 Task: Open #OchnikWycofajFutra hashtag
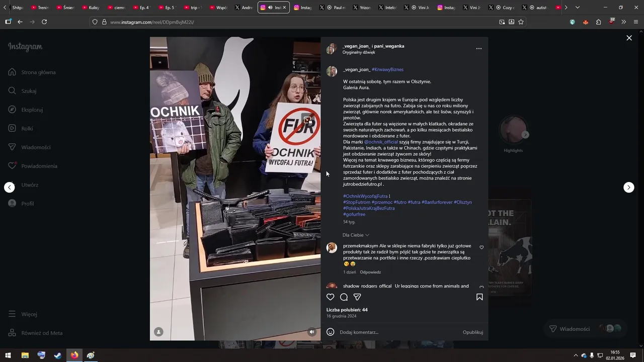click(365, 196)
